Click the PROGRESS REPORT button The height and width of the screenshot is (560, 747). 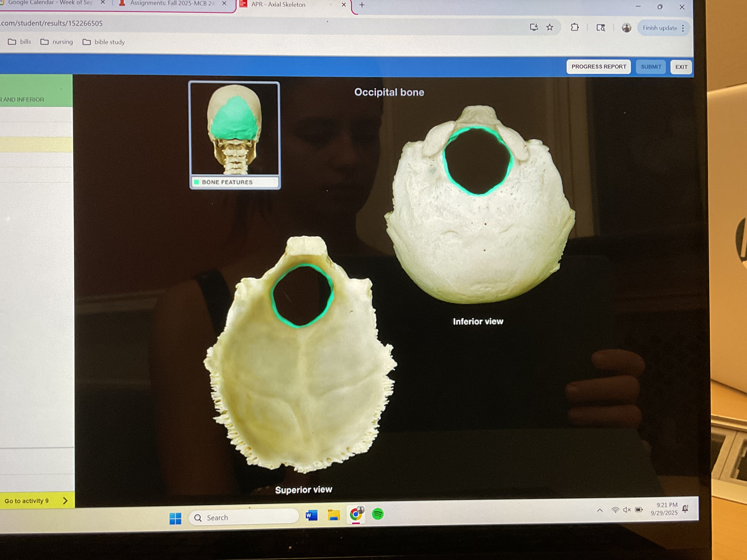coord(598,66)
